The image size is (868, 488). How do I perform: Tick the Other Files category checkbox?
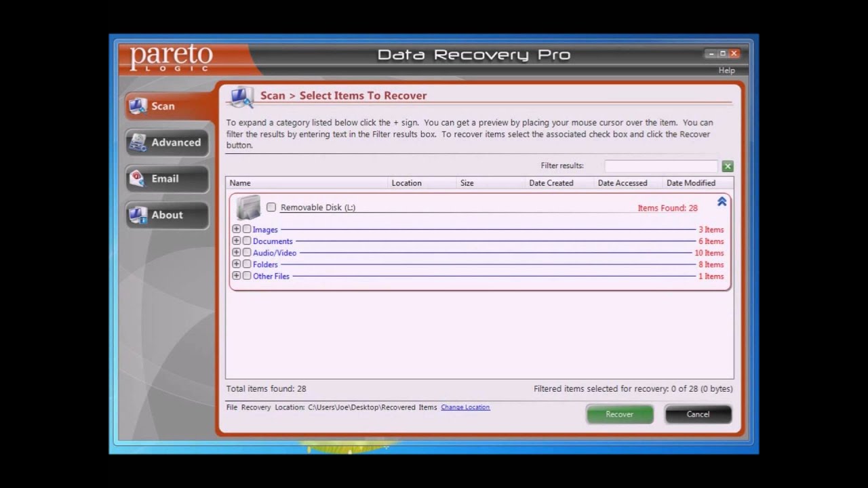[247, 275]
